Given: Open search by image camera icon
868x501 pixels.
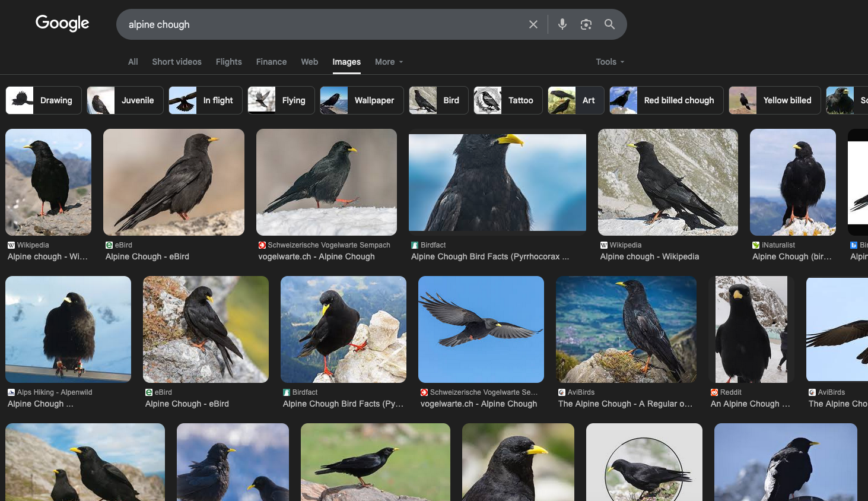Looking at the screenshot, I should pos(586,24).
